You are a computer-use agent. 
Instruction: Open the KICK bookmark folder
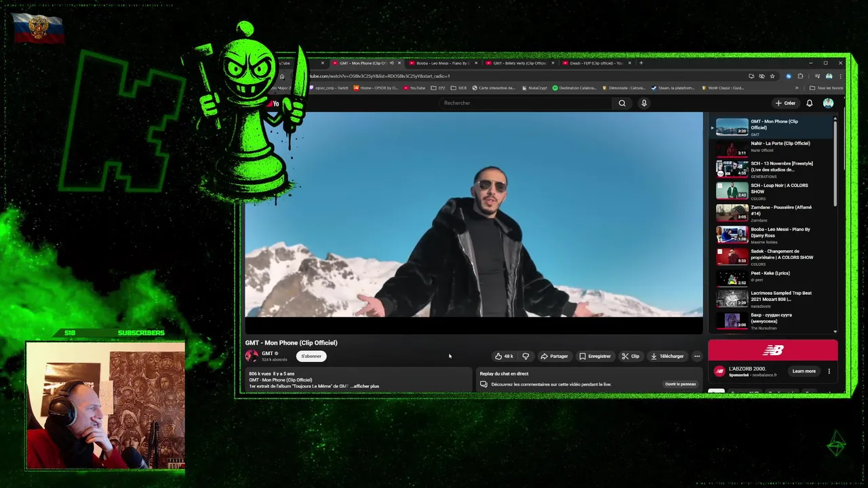pos(458,88)
